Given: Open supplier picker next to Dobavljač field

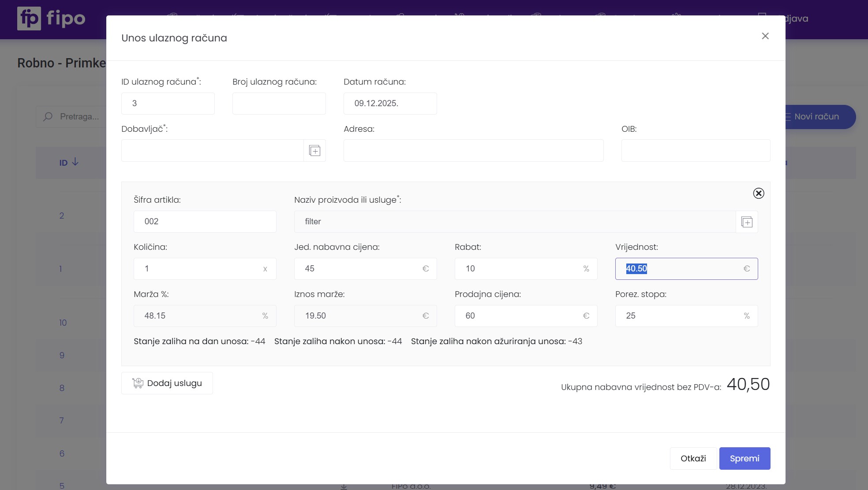Looking at the screenshot, I should 314,151.
